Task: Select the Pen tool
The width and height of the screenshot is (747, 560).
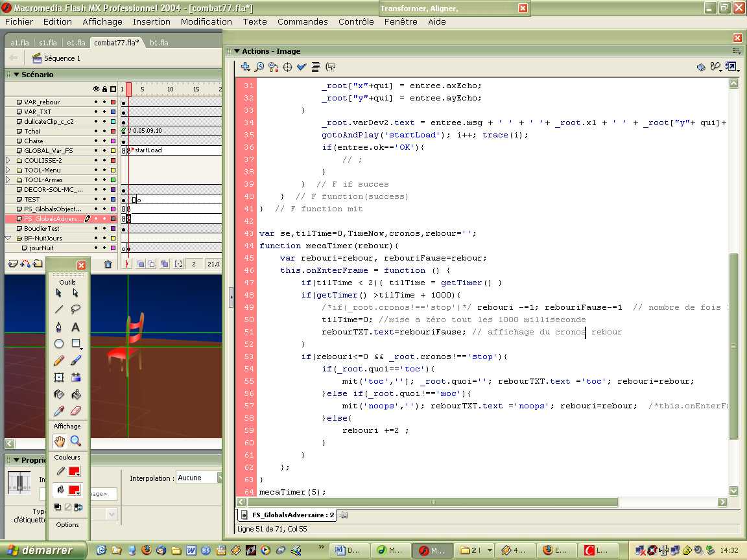Action: 58,327
